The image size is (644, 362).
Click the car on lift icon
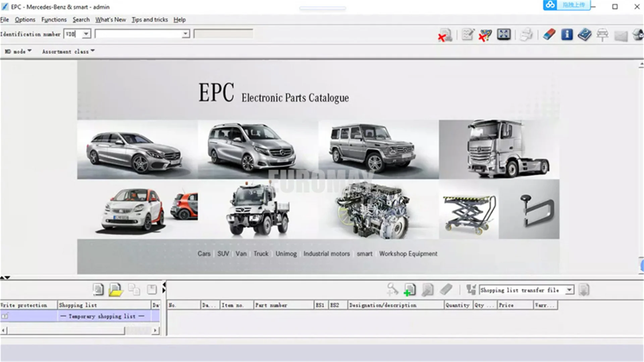[x=602, y=35]
